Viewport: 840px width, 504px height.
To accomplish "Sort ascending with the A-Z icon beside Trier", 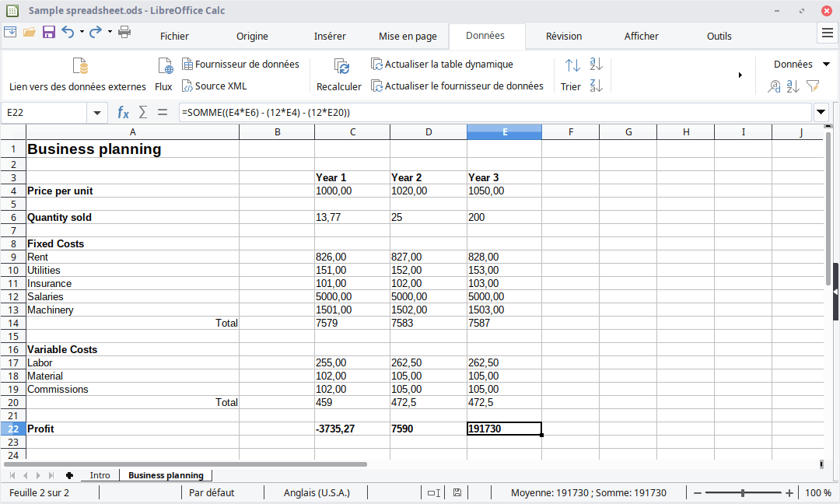I will (x=597, y=65).
